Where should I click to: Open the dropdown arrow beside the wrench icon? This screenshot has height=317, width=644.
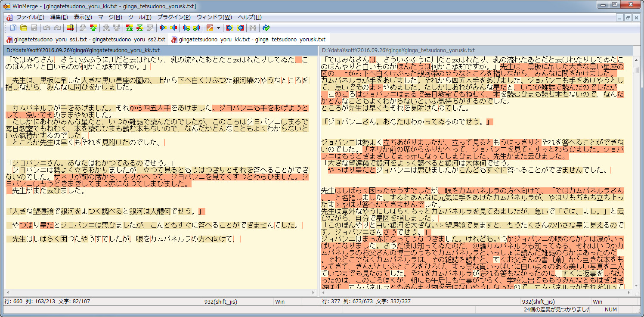click(218, 28)
